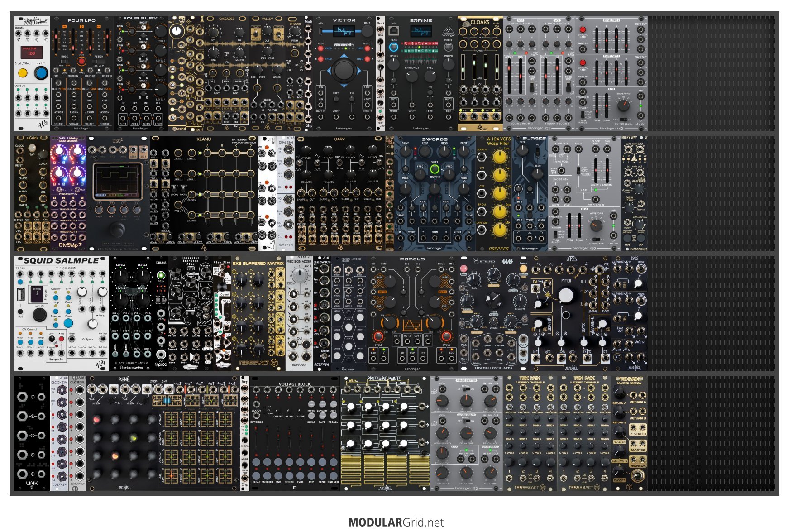Click the yellow Lev. knob on Wasp Filter
Viewport: 793px width, 532px height.
(499, 157)
